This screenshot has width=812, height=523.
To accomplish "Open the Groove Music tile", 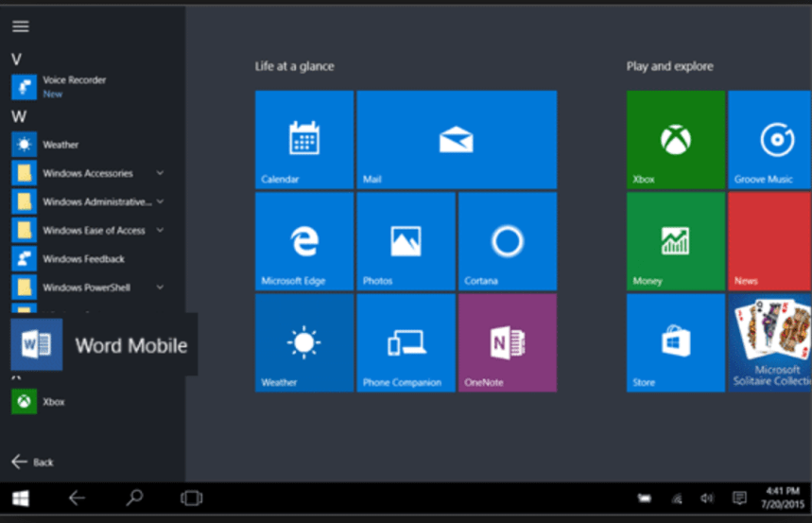I will click(x=769, y=140).
